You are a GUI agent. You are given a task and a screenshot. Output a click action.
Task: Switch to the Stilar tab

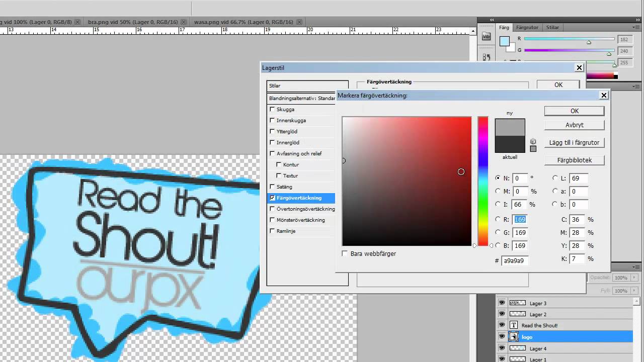coord(552,28)
